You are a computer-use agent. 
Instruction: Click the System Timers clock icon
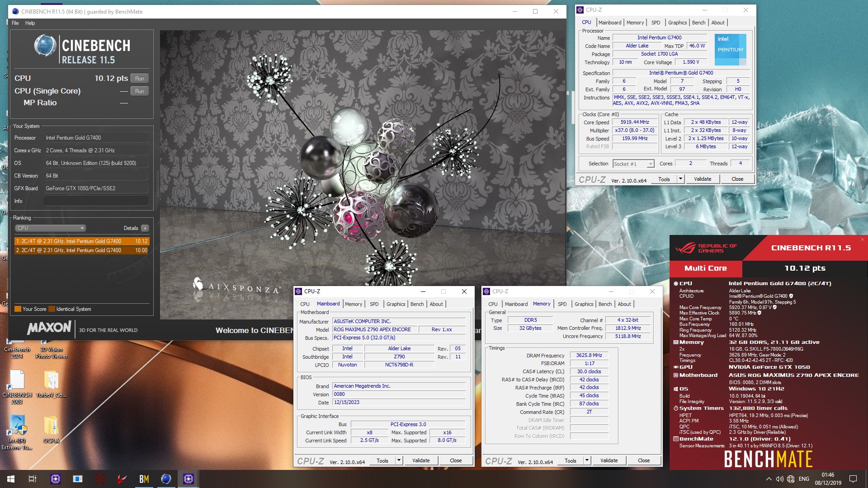676,408
